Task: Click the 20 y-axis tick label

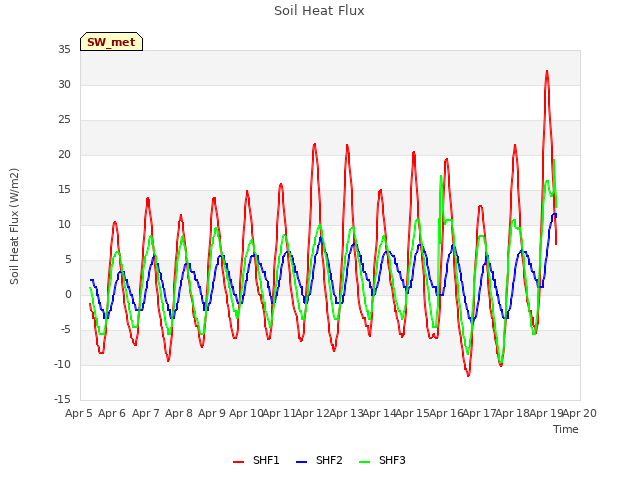Action: [x=64, y=154]
